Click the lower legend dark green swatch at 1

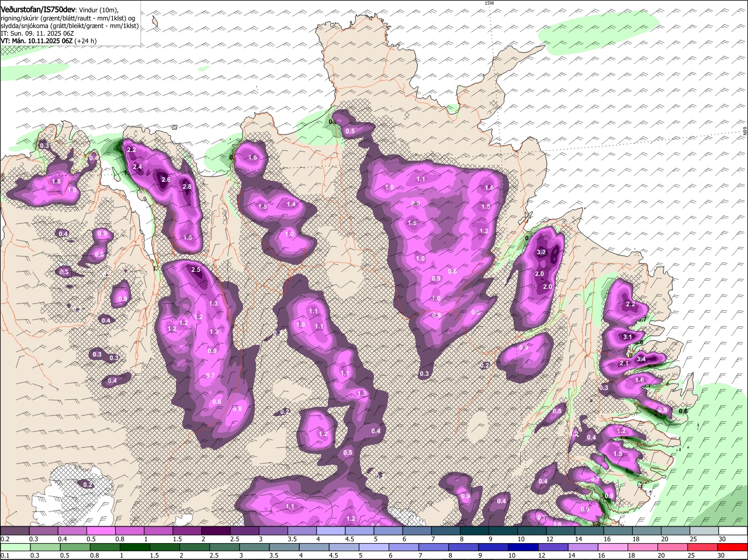(135, 547)
